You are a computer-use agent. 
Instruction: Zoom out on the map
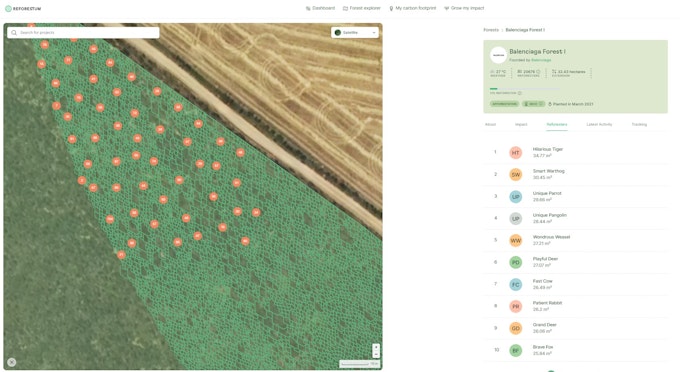(376, 354)
